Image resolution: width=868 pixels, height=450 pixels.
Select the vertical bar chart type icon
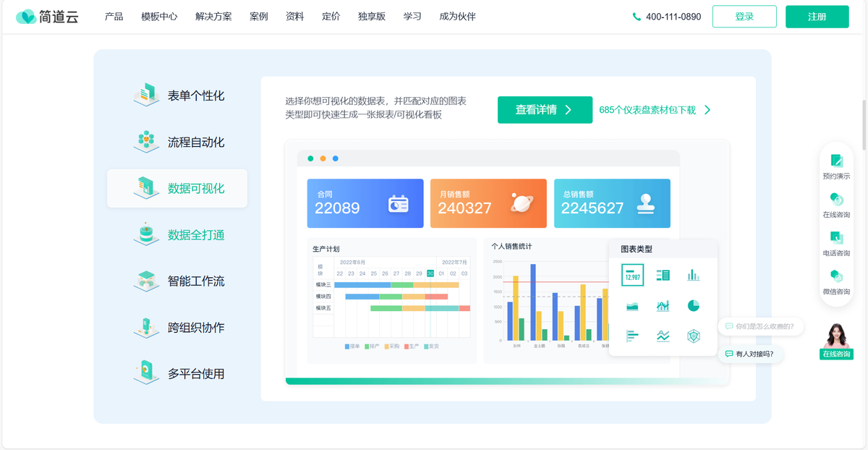click(x=694, y=276)
